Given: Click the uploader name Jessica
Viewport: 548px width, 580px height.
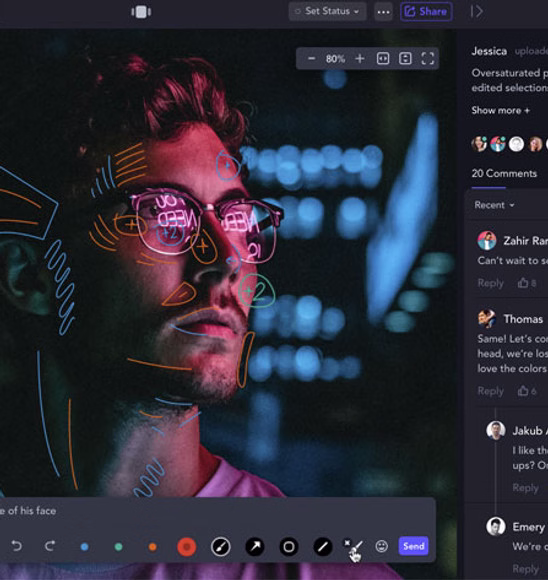Looking at the screenshot, I should point(489,51).
